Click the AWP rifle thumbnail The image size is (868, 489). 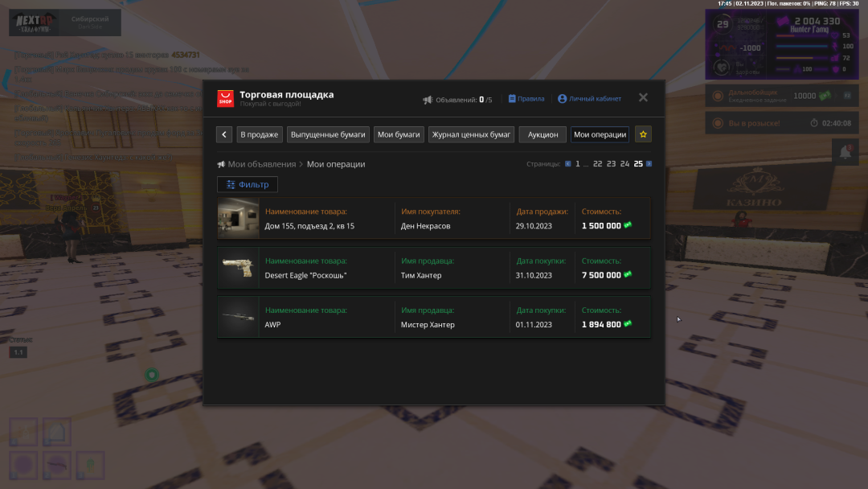238,318
